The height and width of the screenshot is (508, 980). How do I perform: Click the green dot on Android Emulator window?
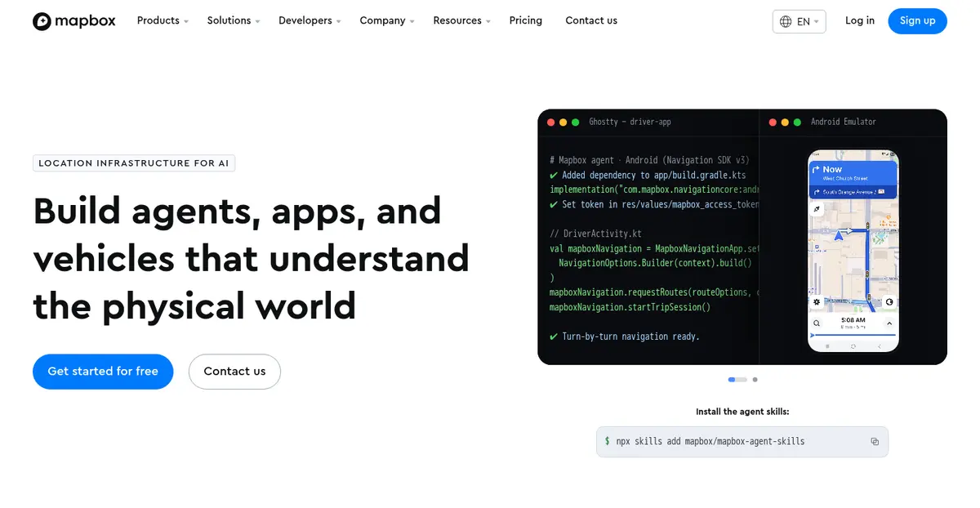797,123
